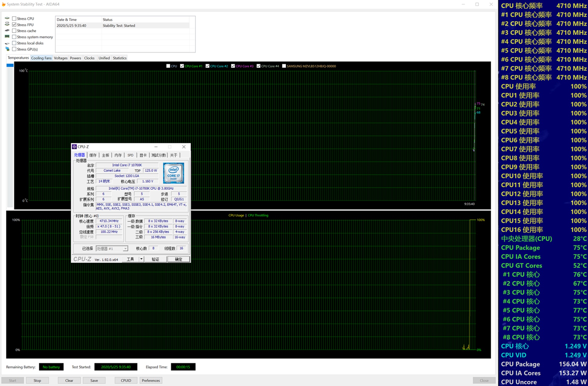Click the local disks drive icon
The width and height of the screenshot is (588, 386).
click(7, 43)
